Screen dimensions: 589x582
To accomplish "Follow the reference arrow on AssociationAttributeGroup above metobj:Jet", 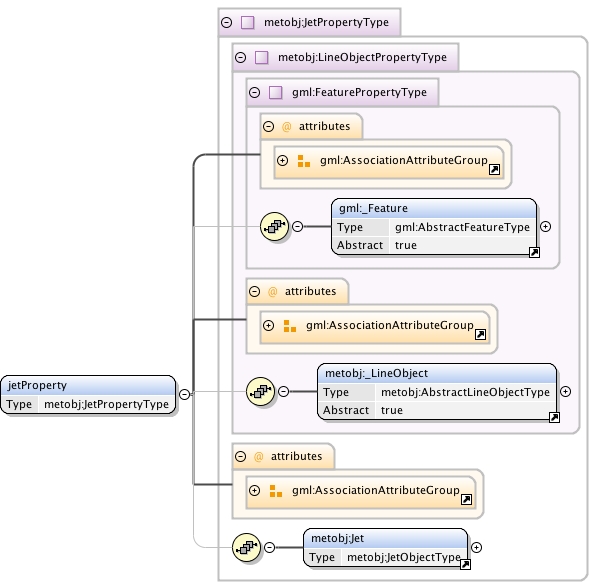I will 466,499.
